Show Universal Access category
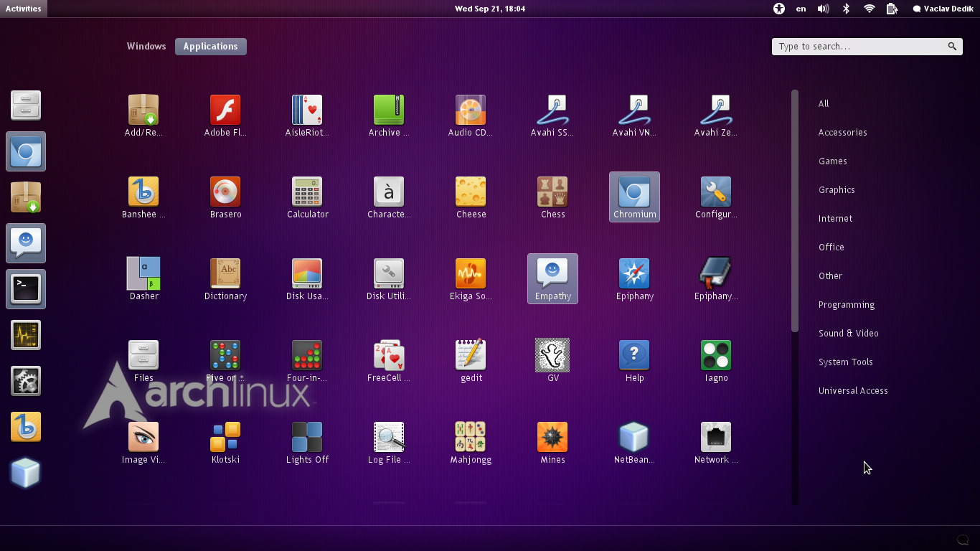 [853, 391]
